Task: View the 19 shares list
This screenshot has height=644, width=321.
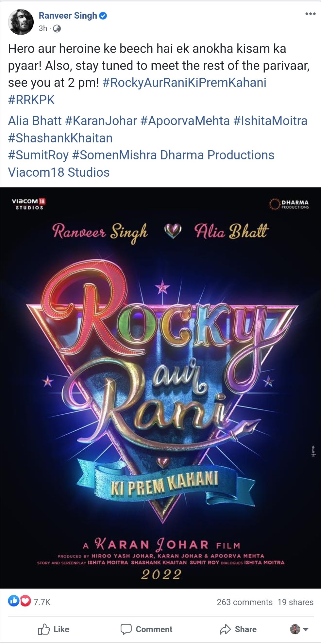Action: (296, 602)
